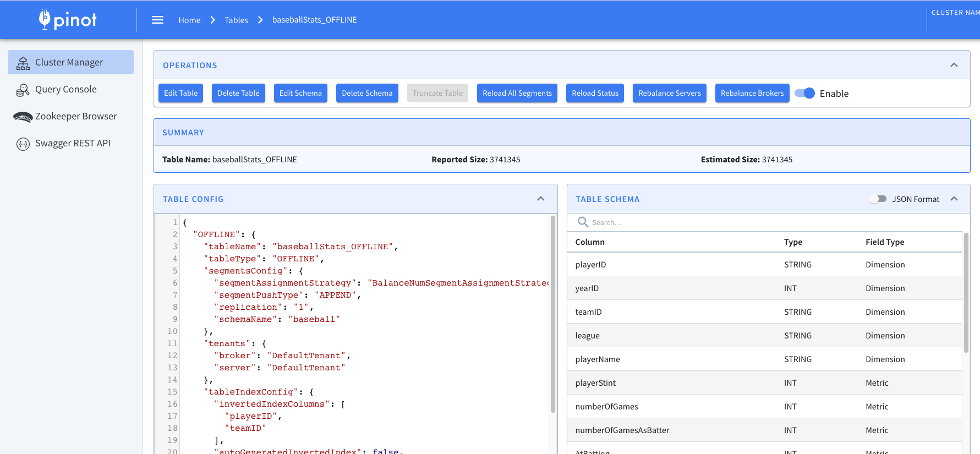
Task: Click the Zookeeper Browser icon
Action: 23,117
